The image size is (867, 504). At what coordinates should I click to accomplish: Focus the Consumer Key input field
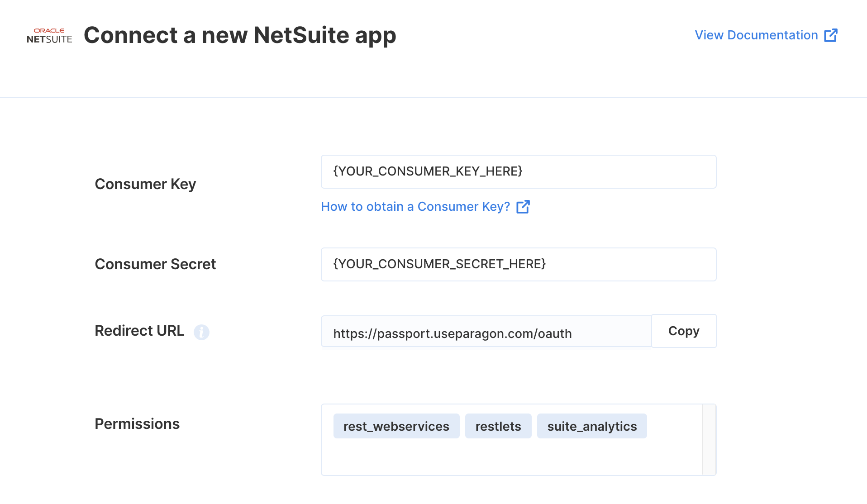point(519,172)
